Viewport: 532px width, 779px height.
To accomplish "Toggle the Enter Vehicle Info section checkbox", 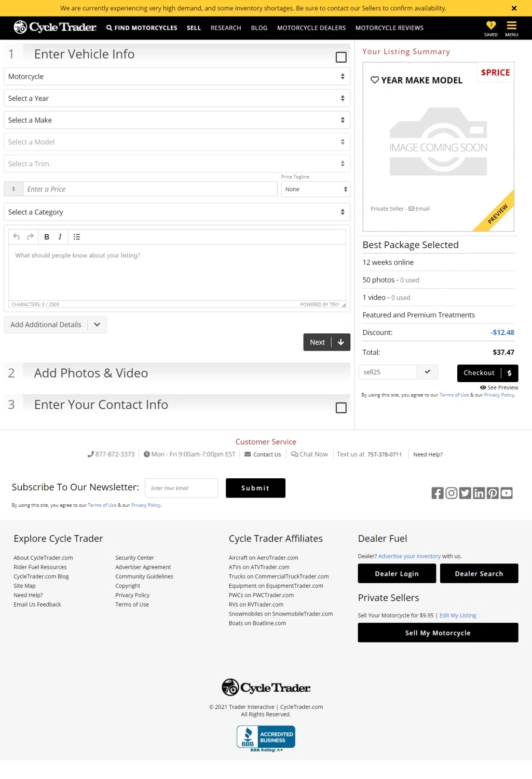I will coord(341,57).
